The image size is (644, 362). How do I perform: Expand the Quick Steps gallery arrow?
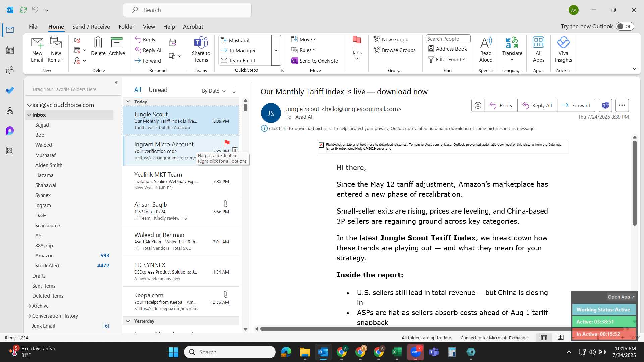276,50
